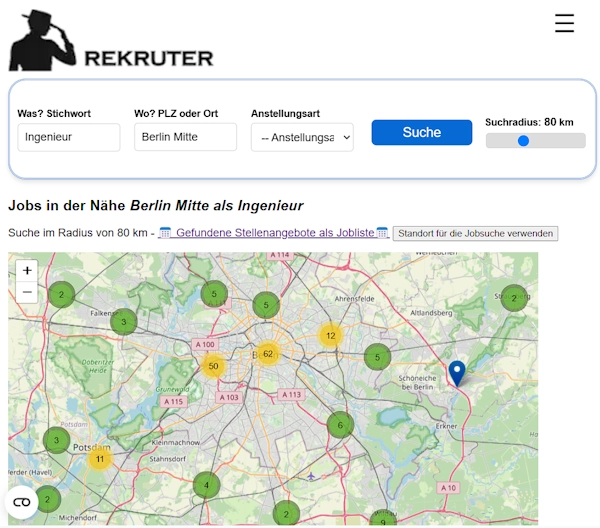Click the 'Wo? PLZ oder Ort' label
Viewport: 600px width, 528px height.
pos(176,114)
